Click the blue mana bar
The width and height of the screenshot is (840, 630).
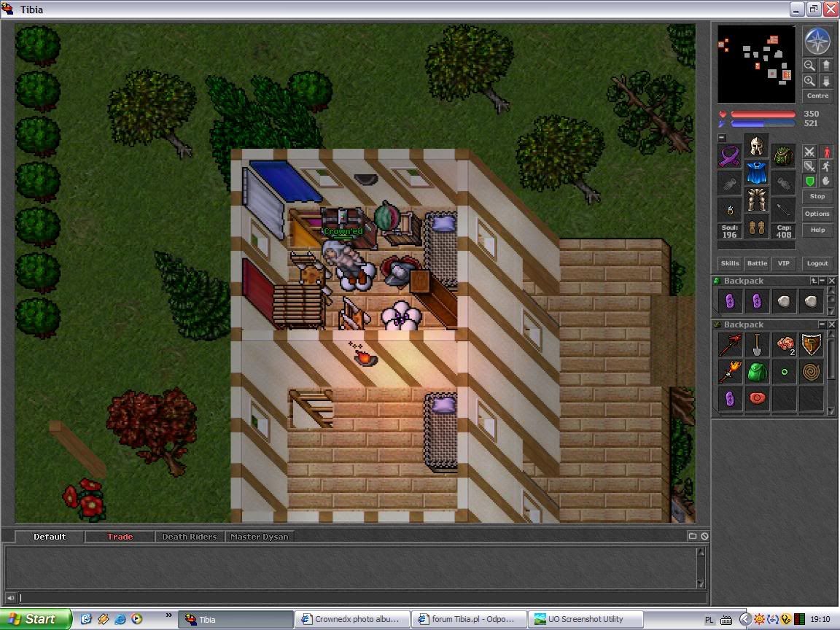coord(763,124)
